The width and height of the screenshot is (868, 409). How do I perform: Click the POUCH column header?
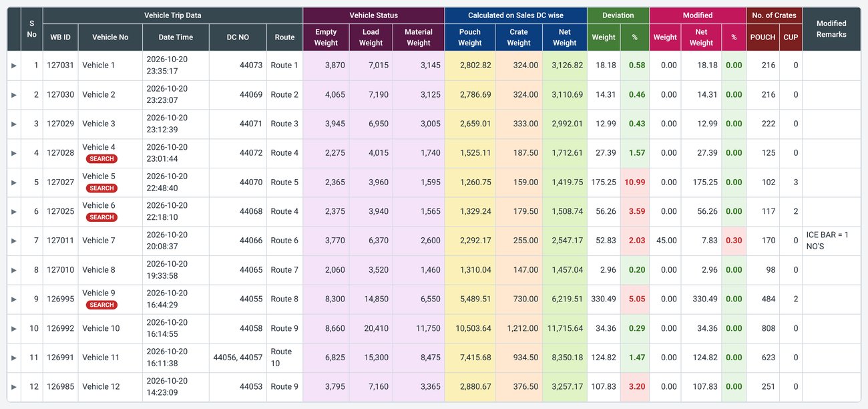pyautogui.click(x=763, y=37)
